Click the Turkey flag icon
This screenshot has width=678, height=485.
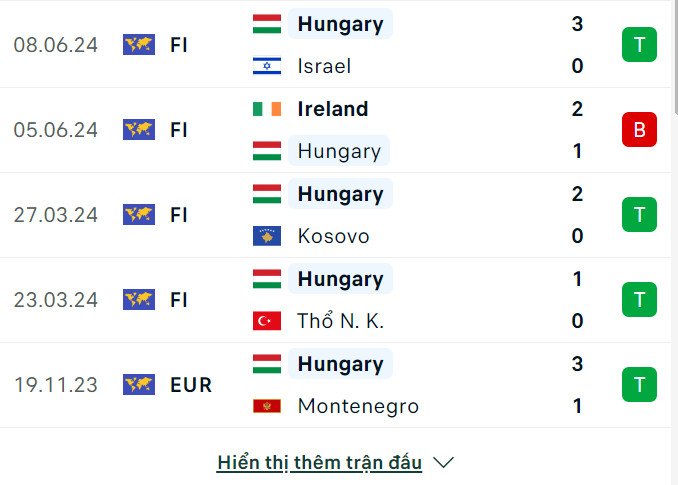pyautogui.click(x=267, y=322)
